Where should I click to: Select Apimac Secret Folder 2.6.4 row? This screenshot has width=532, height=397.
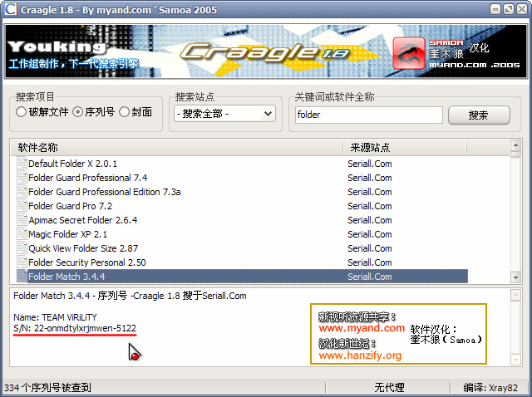click(x=242, y=220)
